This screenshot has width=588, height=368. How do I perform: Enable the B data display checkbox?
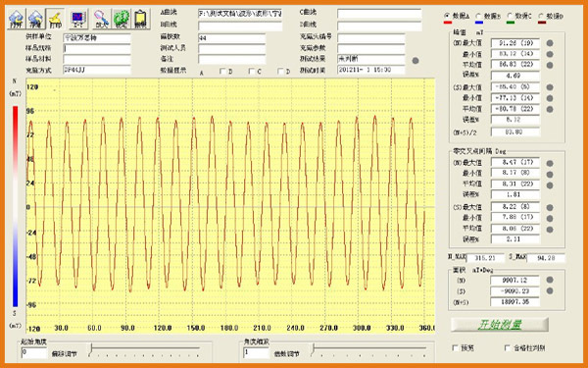click(x=222, y=71)
